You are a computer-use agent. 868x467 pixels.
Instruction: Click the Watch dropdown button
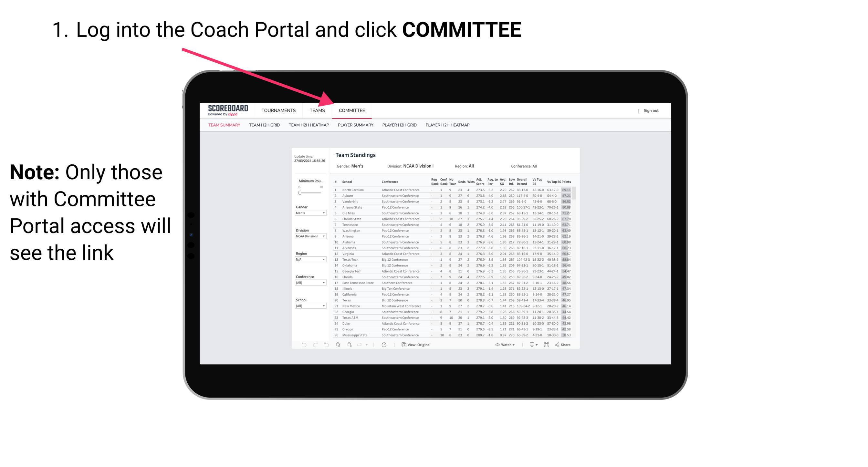click(x=502, y=345)
